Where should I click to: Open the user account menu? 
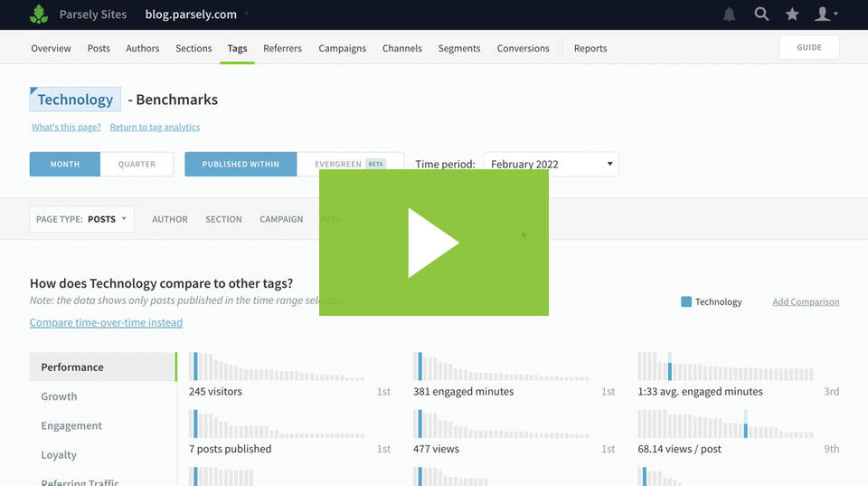[x=826, y=14]
